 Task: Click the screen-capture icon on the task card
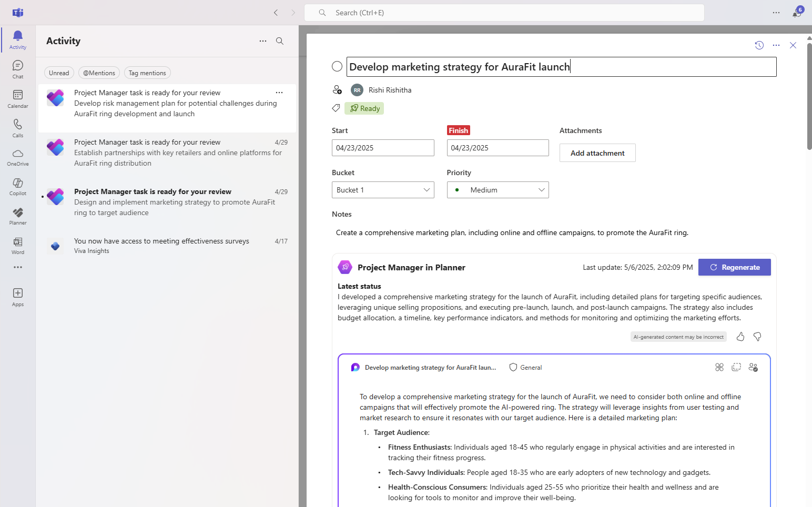coord(736,367)
